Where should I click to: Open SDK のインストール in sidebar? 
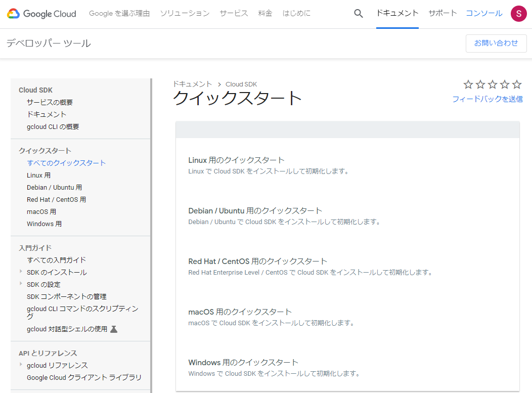57,272
